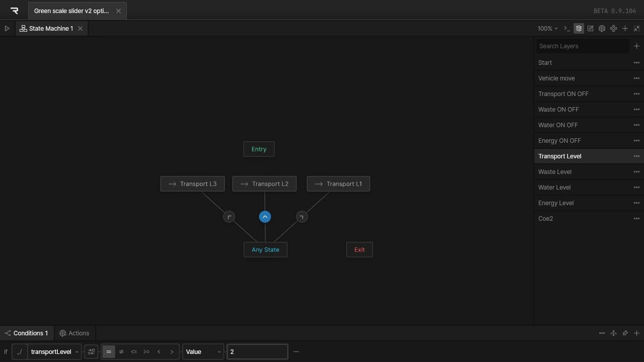This screenshot has height=362, width=644.
Task: Remove the condition with the minus button
Action: 296,352
